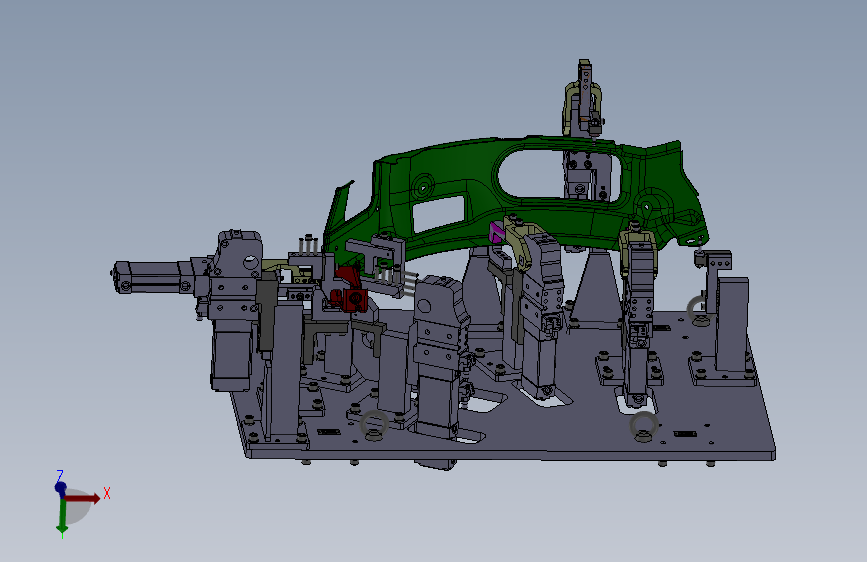
Task: Click the red X axis arrow of the triad
Action: pyautogui.click(x=83, y=498)
